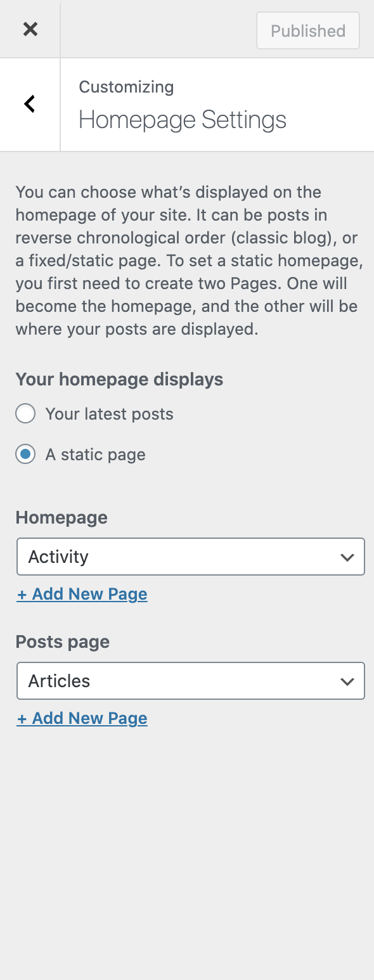Select the "Your latest posts" radio circle
Viewport: 374px width, 980px height.
(x=25, y=415)
